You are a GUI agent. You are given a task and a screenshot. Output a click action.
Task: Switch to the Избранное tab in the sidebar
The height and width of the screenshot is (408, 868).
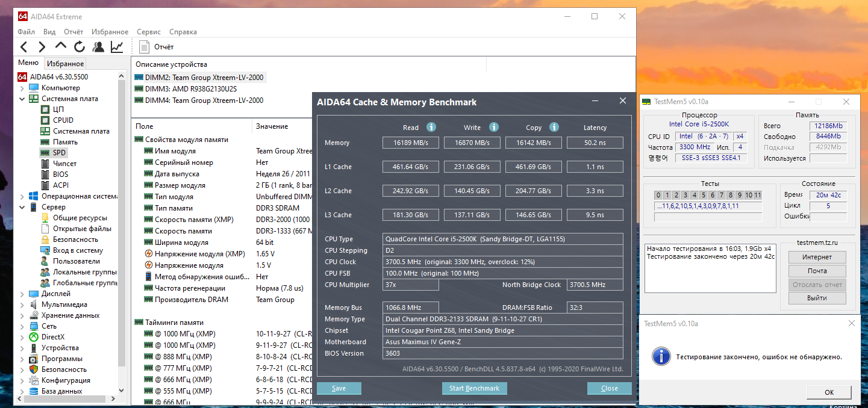[x=66, y=63]
